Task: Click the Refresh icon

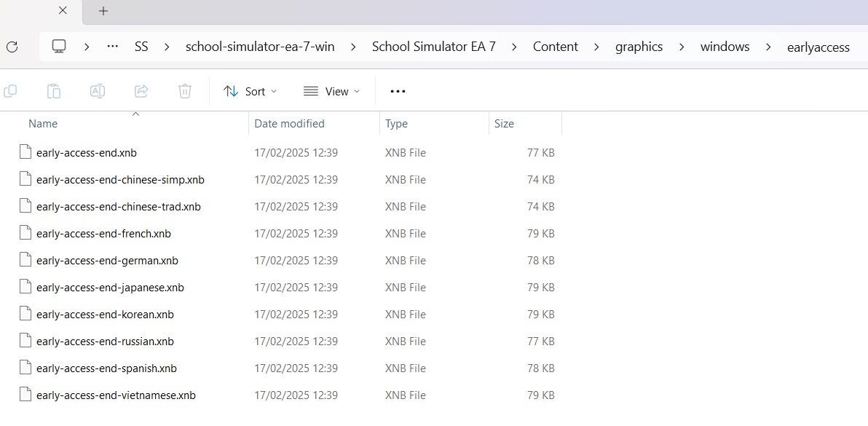Action: pos(12,47)
